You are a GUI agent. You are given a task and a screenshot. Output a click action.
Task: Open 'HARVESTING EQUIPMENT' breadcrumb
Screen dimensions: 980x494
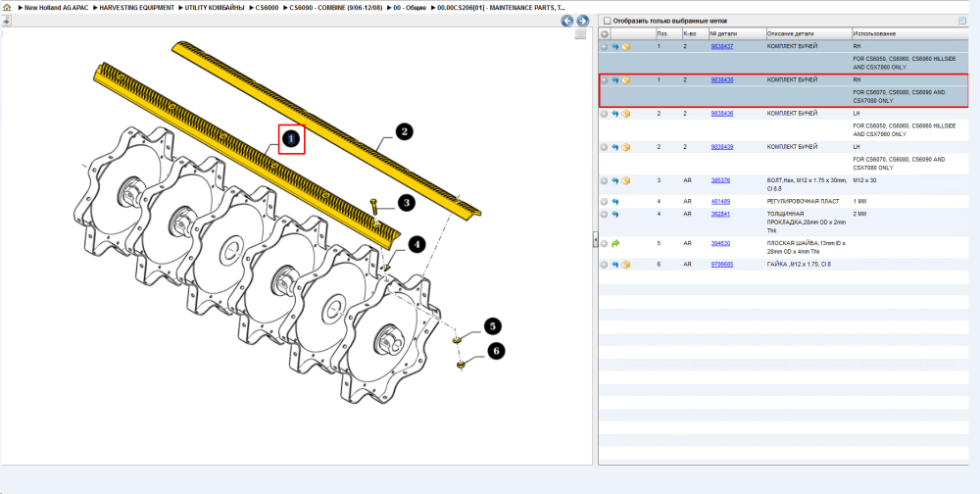(137, 8)
